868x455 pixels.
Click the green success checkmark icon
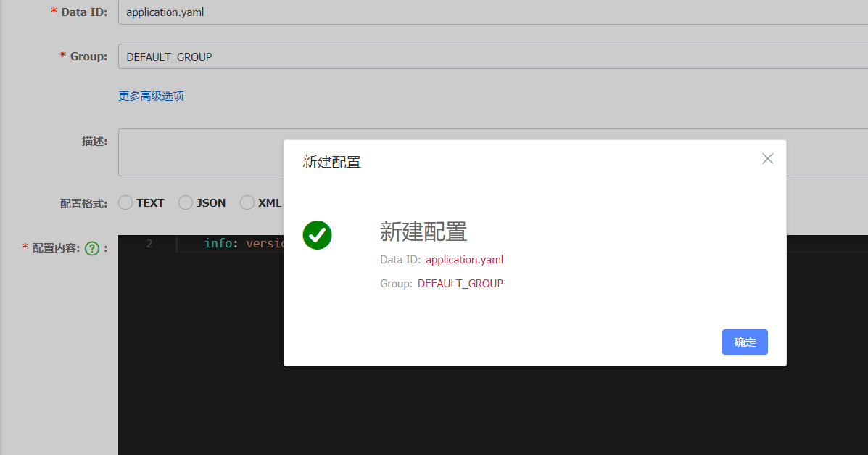317,235
